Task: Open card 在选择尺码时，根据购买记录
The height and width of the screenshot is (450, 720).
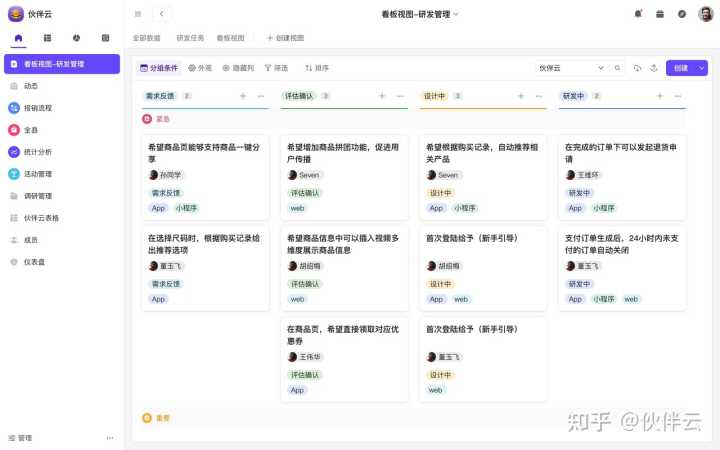Action: pos(205,268)
